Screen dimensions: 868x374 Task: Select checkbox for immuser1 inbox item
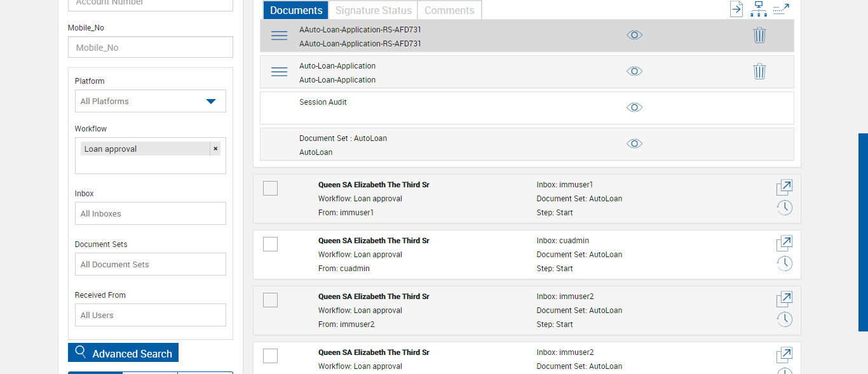point(271,188)
